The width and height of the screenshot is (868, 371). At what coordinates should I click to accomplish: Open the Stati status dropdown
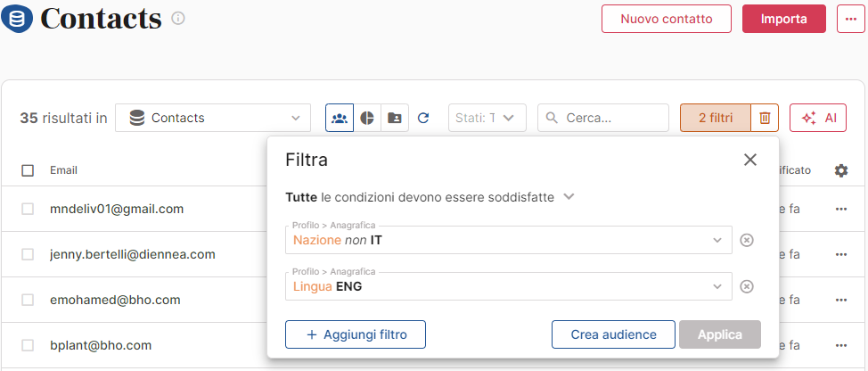click(x=487, y=118)
